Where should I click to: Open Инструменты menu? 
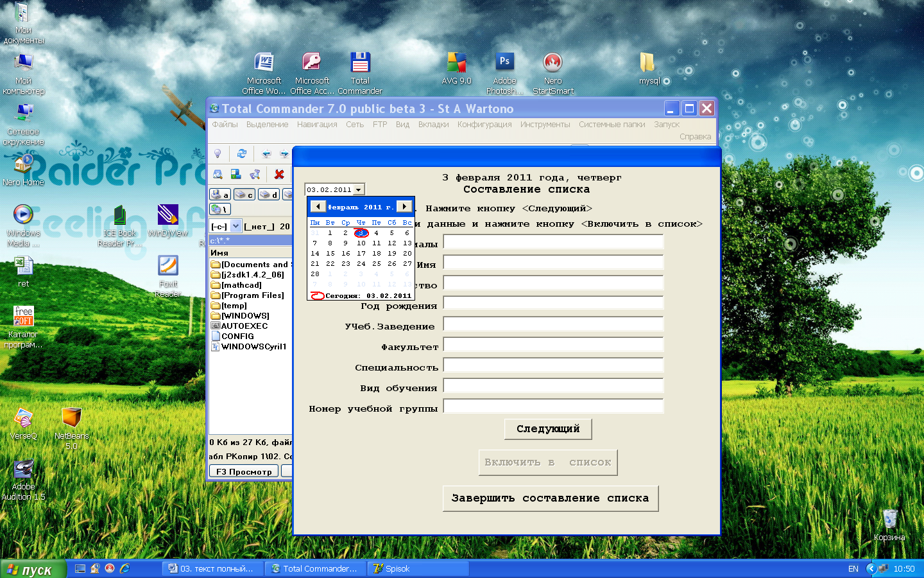point(545,125)
